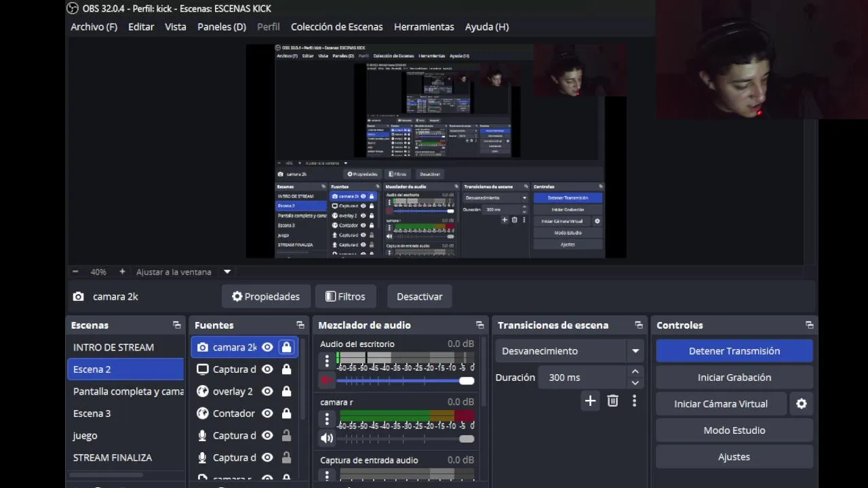
Task: Open the Ayuda (H) menu
Action: [x=487, y=27]
